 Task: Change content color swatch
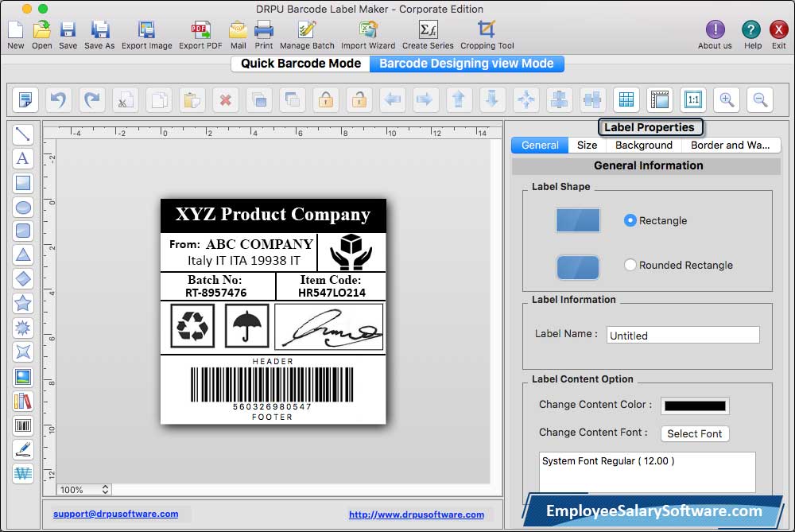695,406
